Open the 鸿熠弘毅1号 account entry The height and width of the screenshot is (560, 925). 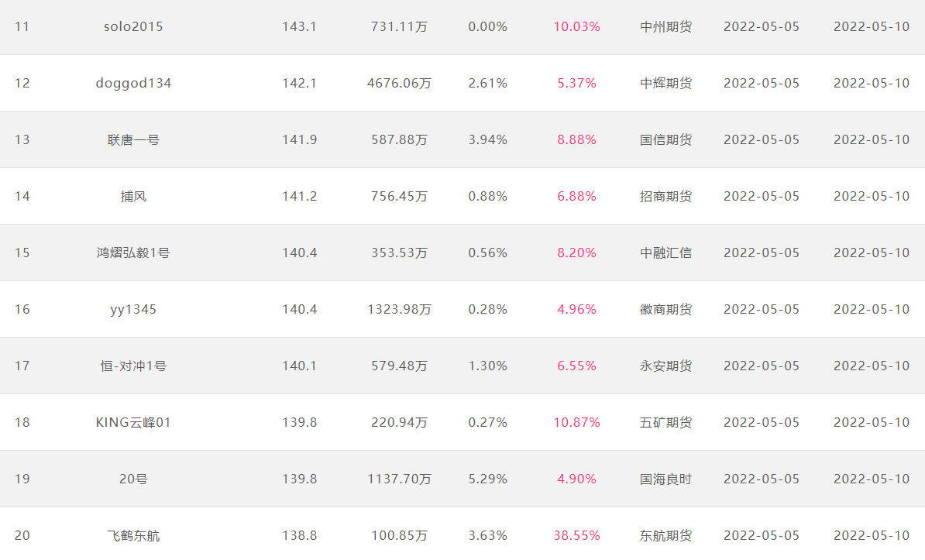(x=133, y=253)
